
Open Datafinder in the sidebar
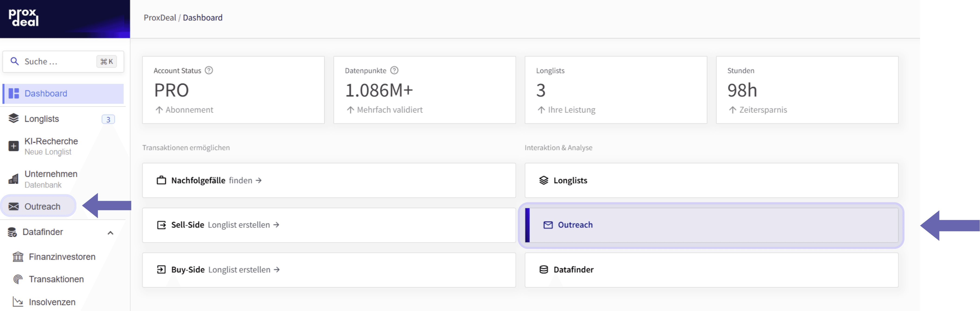(43, 232)
